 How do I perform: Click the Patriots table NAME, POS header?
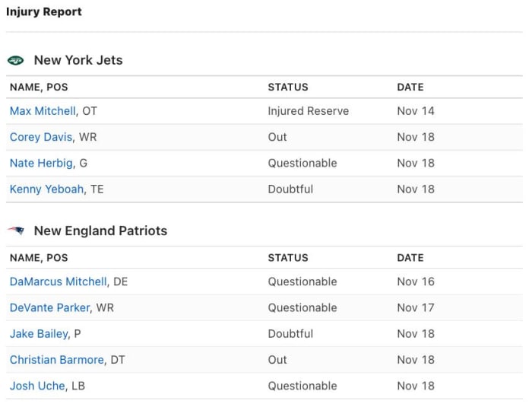pos(39,258)
